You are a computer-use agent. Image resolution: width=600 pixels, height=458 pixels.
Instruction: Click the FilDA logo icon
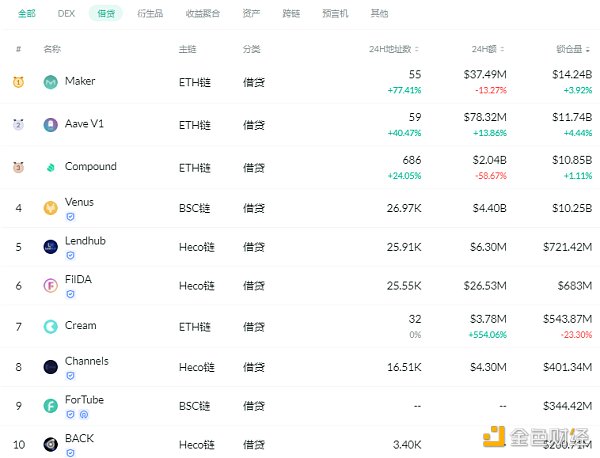tap(50, 286)
